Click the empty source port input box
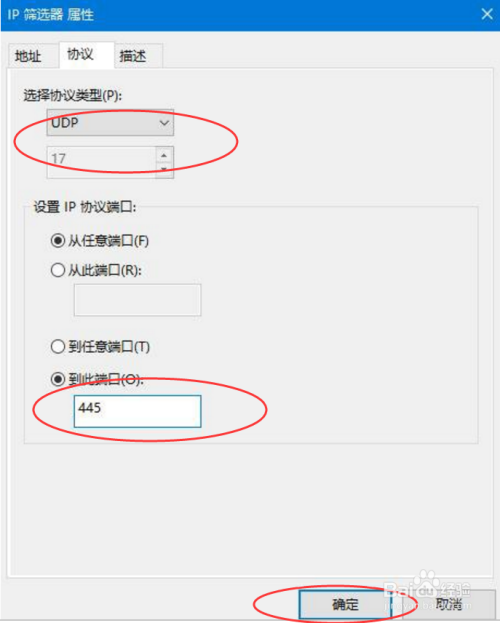This screenshot has width=500, height=623. (138, 300)
